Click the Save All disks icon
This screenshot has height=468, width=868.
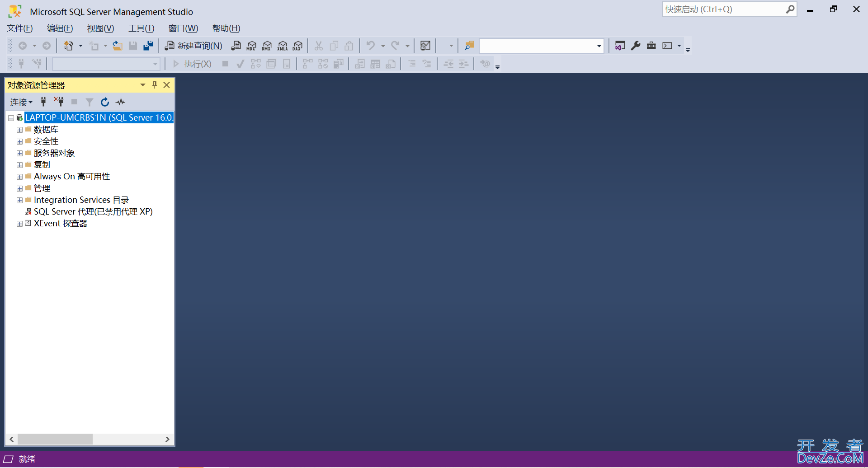click(x=148, y=46)
